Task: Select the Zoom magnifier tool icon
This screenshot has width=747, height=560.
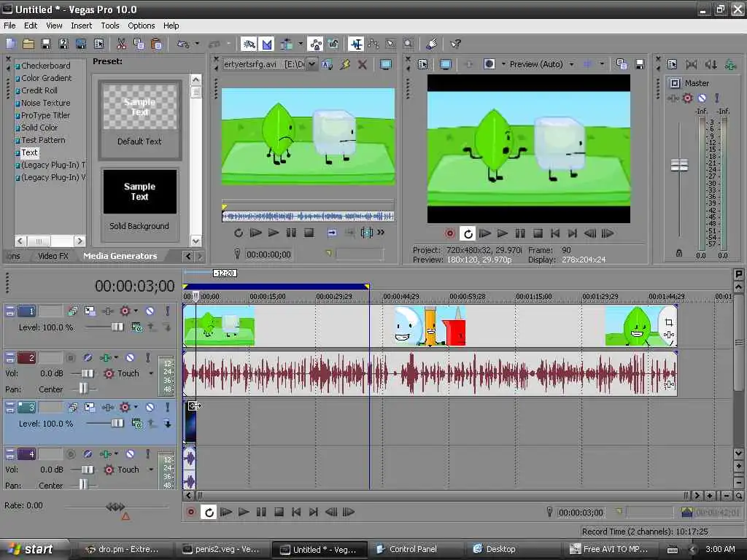Action: (408, 44)
